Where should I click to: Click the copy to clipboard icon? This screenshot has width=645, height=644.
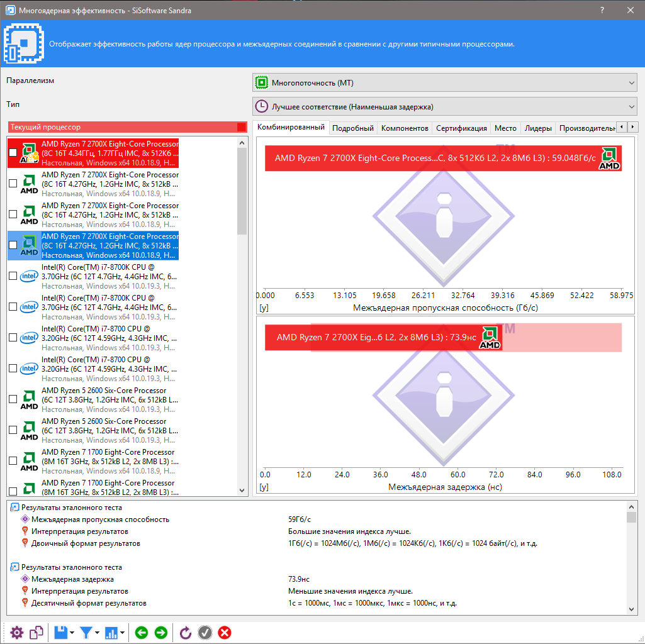[36, 633]
